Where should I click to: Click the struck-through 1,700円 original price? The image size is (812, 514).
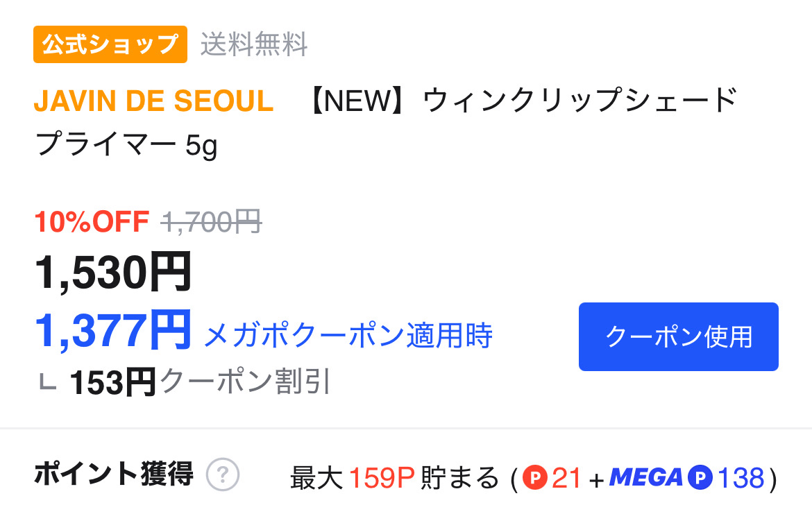(211, 222)
